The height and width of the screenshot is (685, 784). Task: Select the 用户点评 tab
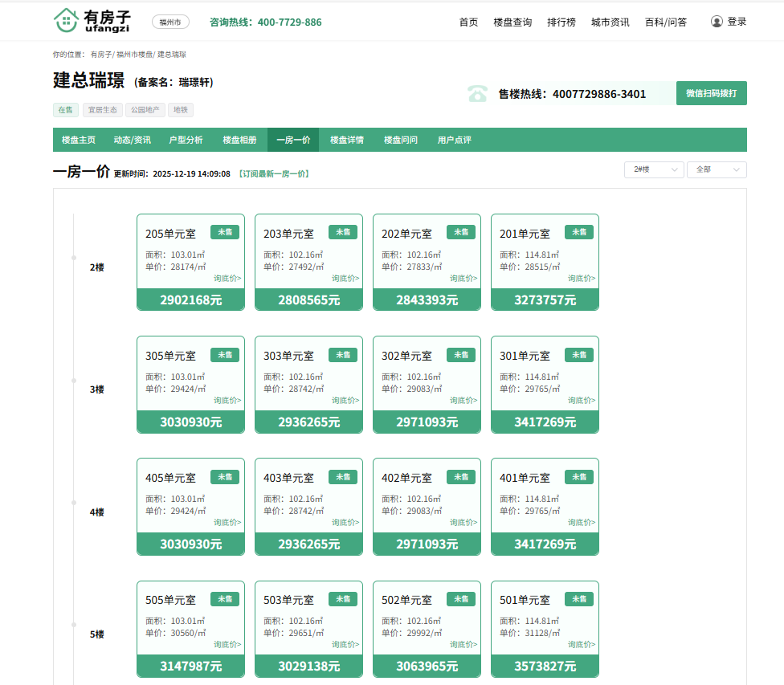454,140
